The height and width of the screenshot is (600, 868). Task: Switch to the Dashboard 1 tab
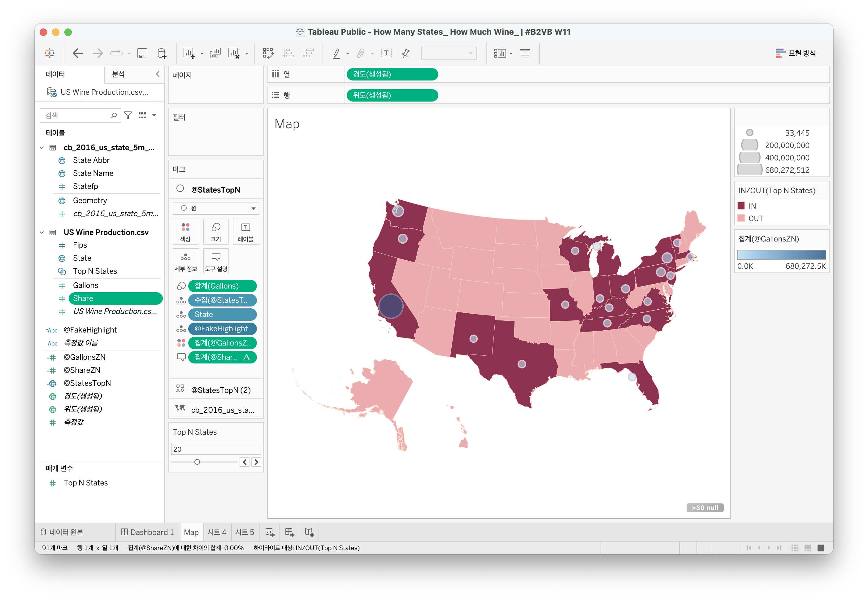147,532
